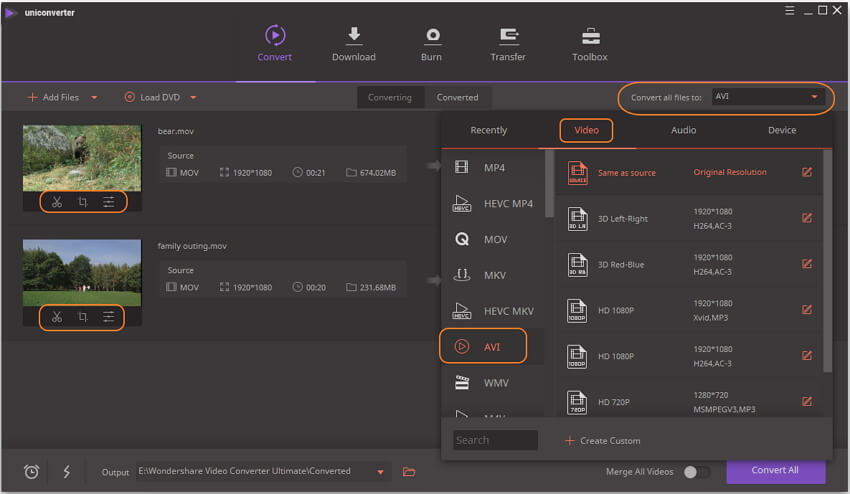The height and width of the screenshot is (494, 850).
Task: Click Add Files button
Action: click(x=53, y=98)
